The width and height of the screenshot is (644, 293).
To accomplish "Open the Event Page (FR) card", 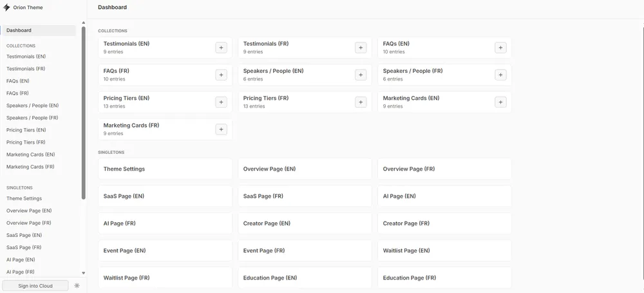I will coord(305,250).
